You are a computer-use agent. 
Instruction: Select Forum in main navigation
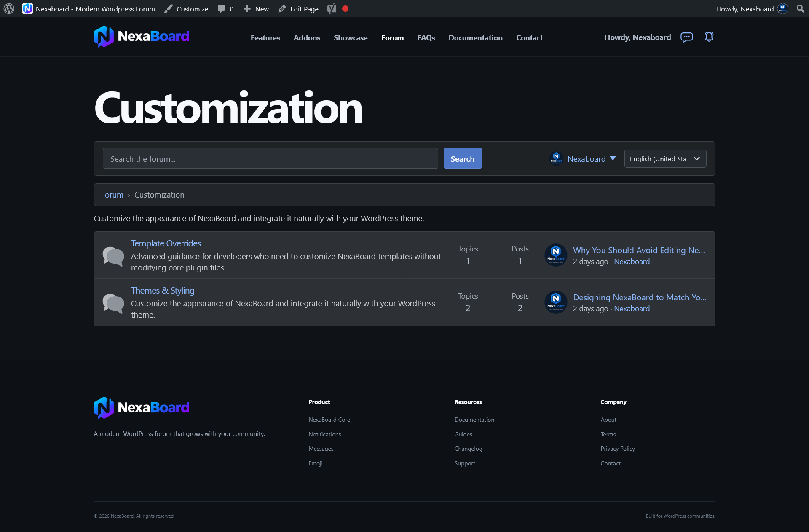point(392,37)
